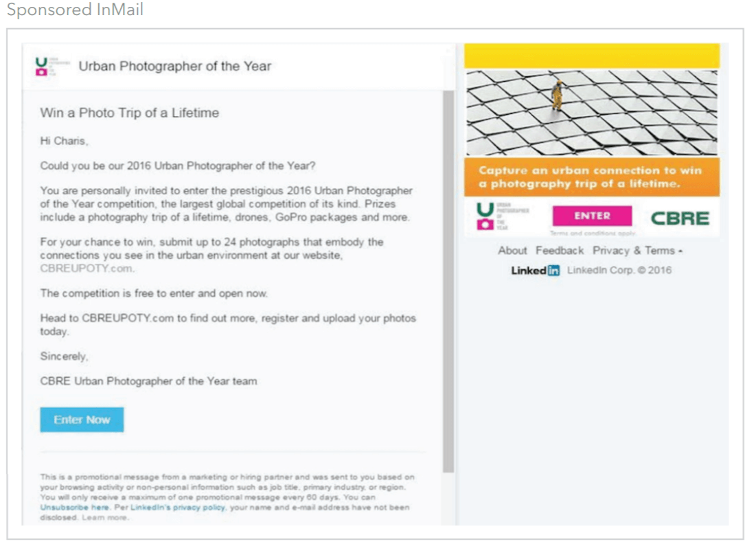756x546 pixels.
Task: Click the pink ENTER button in the ad
Action: 592,216
